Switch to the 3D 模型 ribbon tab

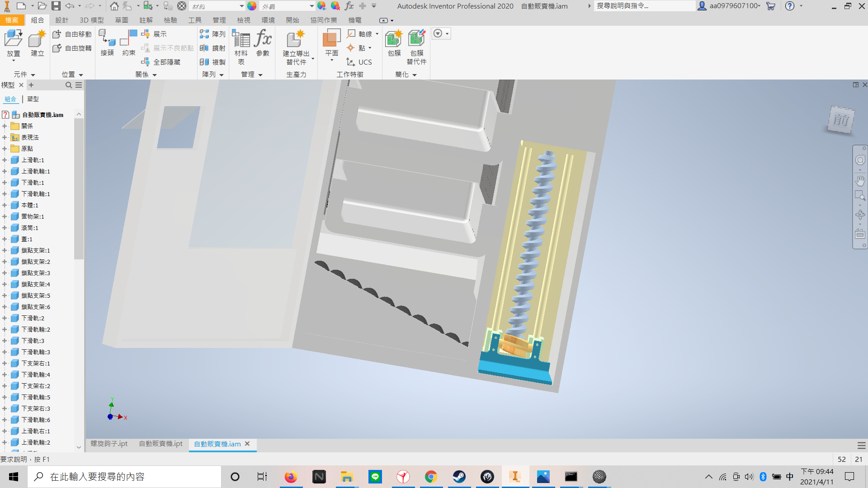pos(92,20)
